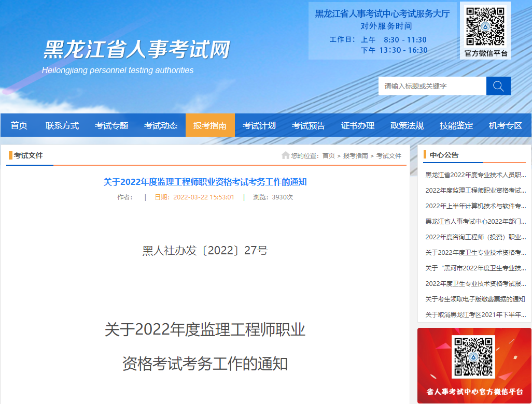The width and height of the screenshot is (532, 404).
Task: Click the blue search magnifier button
Action: coord(498,86)
